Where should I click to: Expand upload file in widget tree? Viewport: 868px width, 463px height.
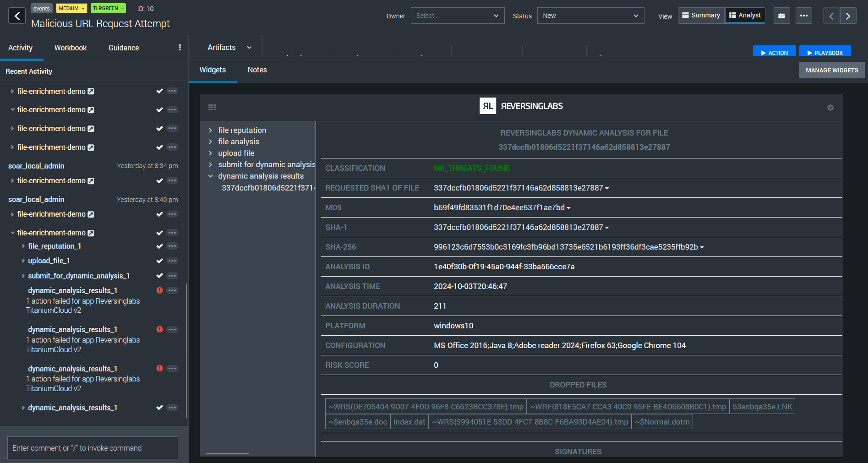point(210,153)
